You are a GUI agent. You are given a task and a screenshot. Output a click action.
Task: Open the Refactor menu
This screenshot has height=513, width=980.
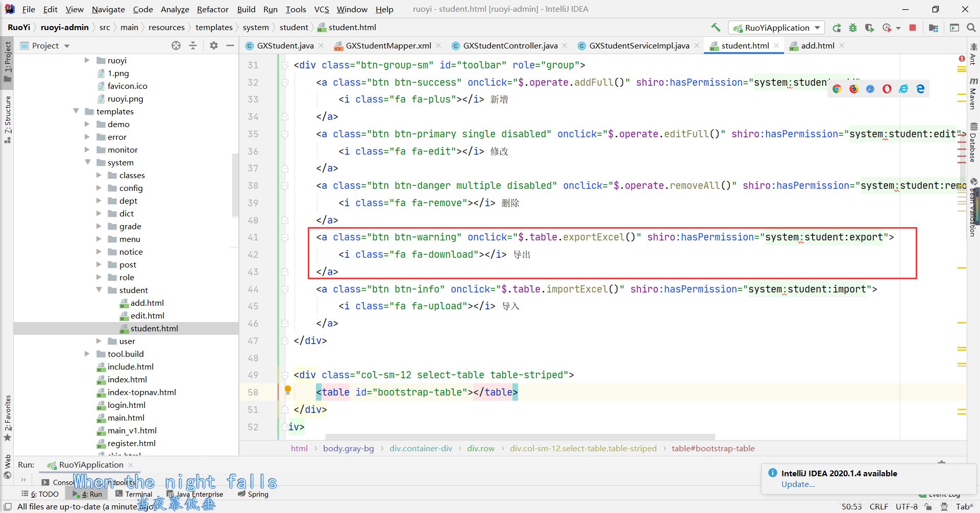213,9
